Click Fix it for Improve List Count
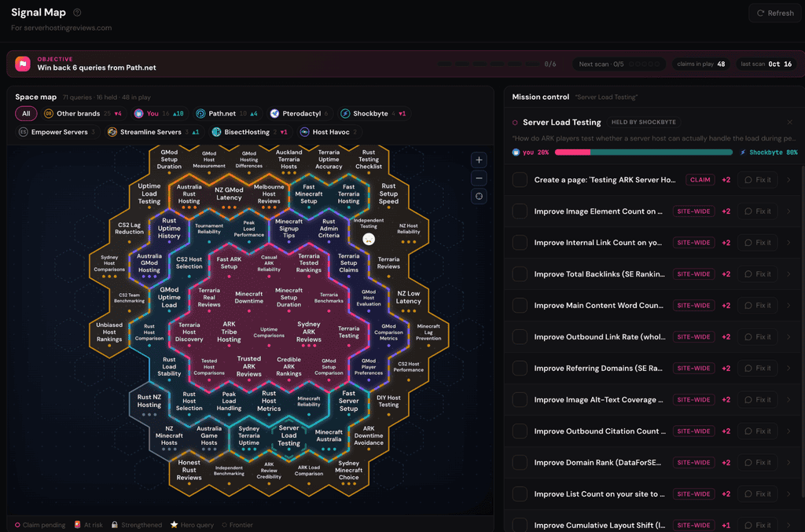 [x=758, y=494]
